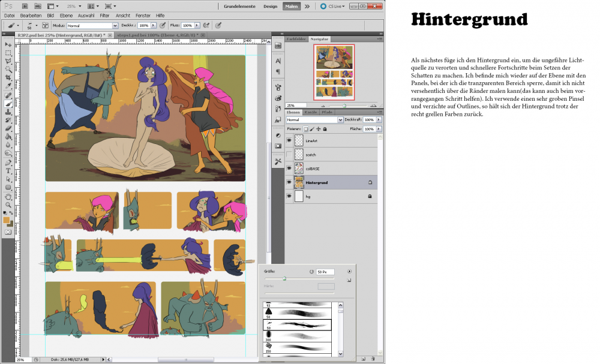Select the Hand tool

8,197
